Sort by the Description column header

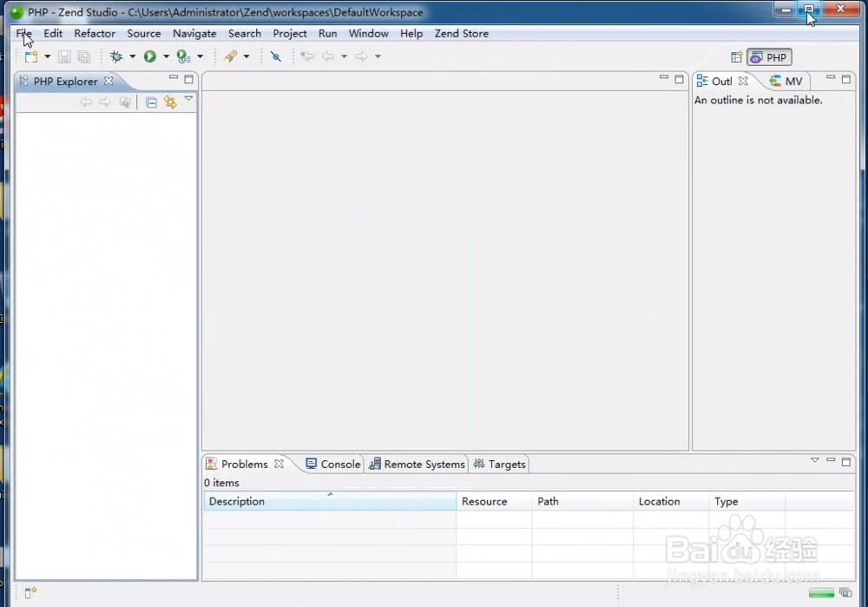tap(330, 501)
